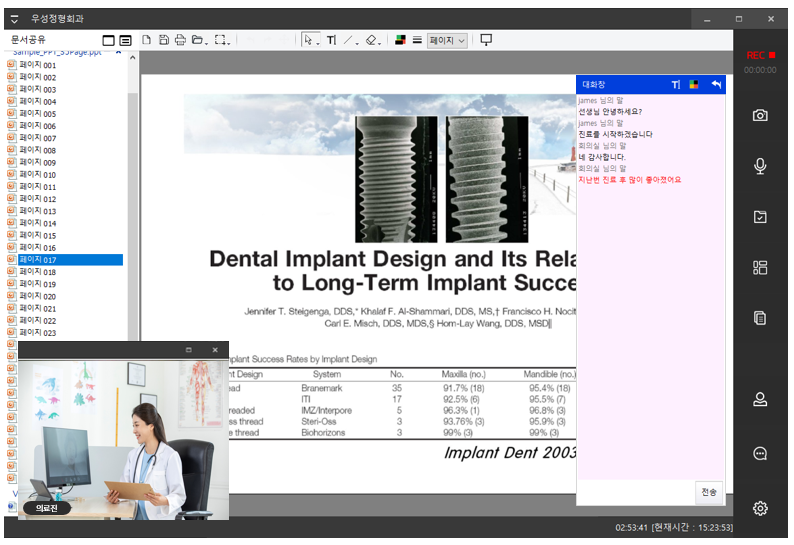The height and width of the screenshot is (545, 794).
Task: Expand the top-left title bar menu chevron
Action: [14, 19]
